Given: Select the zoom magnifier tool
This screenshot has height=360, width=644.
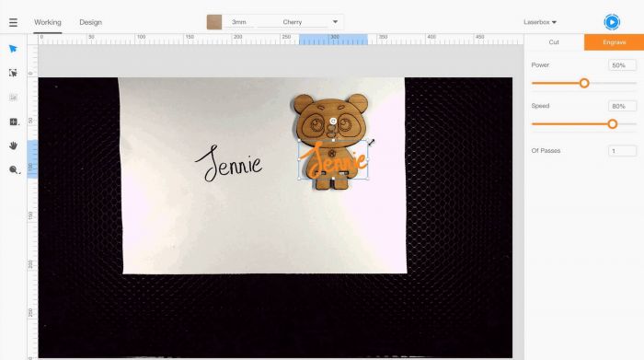Looking at the screenshot, I should click(x=14, y=169).
